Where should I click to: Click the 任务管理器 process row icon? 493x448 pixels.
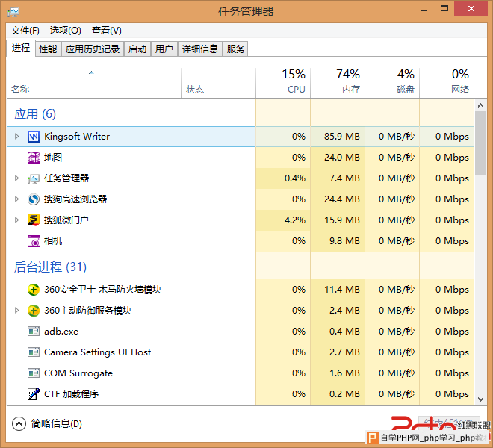pyautogui.click(x=34, y=178)
